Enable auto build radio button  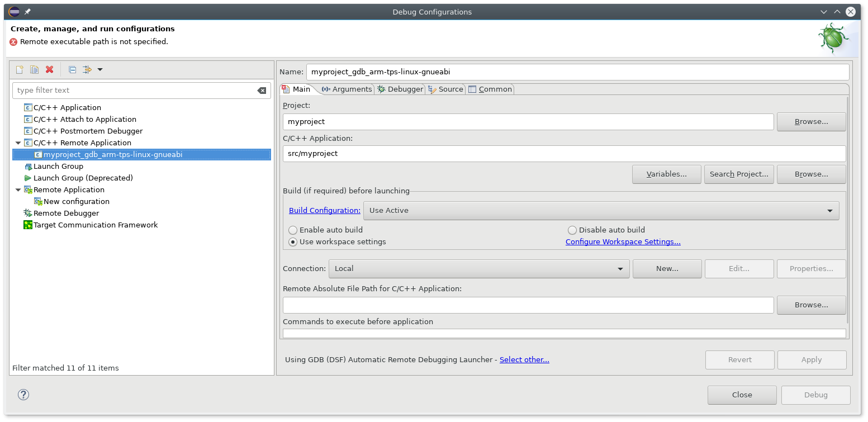click(293, 230)
